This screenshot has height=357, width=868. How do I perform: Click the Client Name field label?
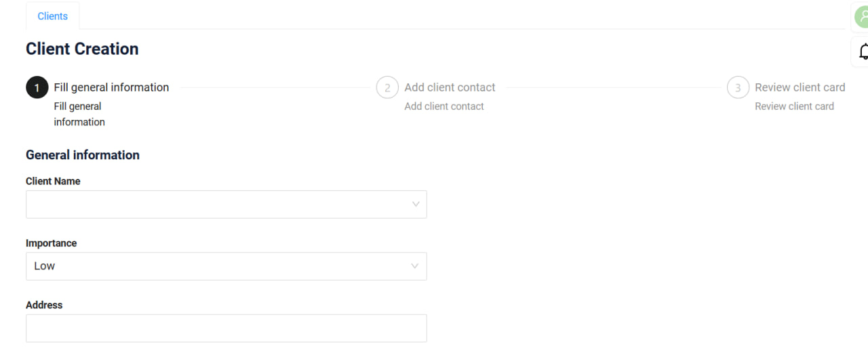pos(53,181)
